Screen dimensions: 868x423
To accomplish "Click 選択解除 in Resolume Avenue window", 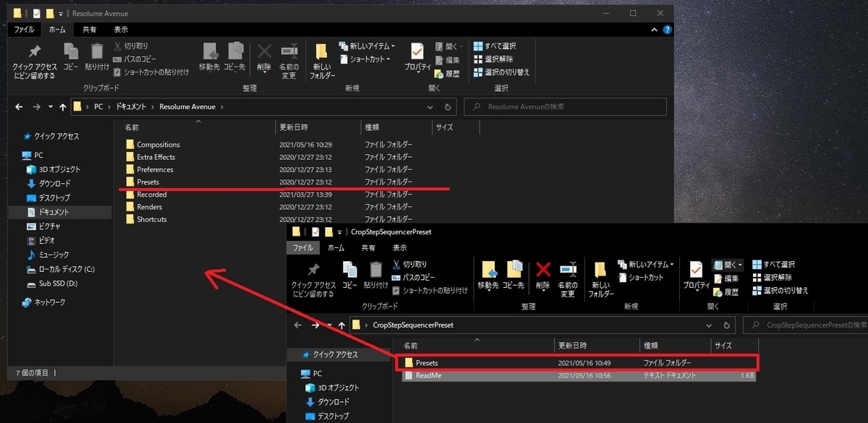I will tap(493, 59).
